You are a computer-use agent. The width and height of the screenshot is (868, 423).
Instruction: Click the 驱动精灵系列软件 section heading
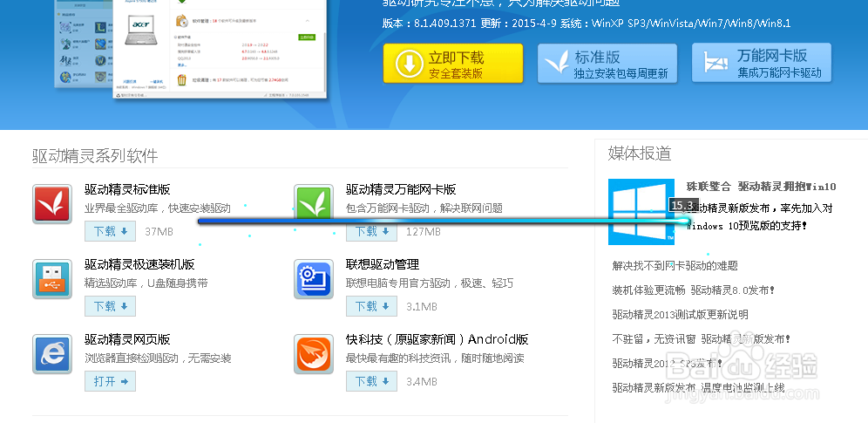pyautogui.click(x=95, y=155)
